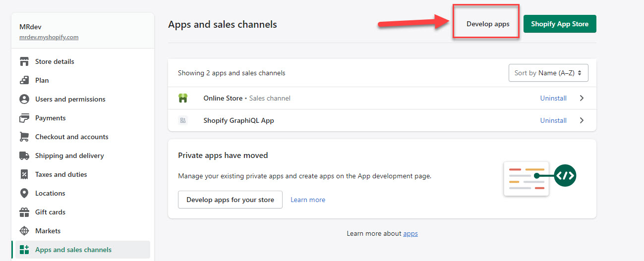The height and width of the screenshot is (261, 644).
Task: Expand the Shopify GraphiQL App row chevron
Action: tap(582, 120)
